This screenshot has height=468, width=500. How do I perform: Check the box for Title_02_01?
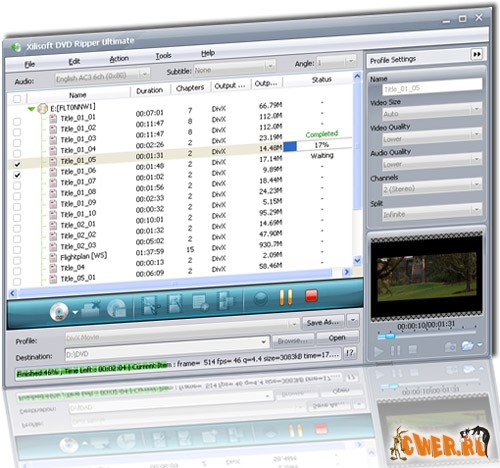[17, 228]
